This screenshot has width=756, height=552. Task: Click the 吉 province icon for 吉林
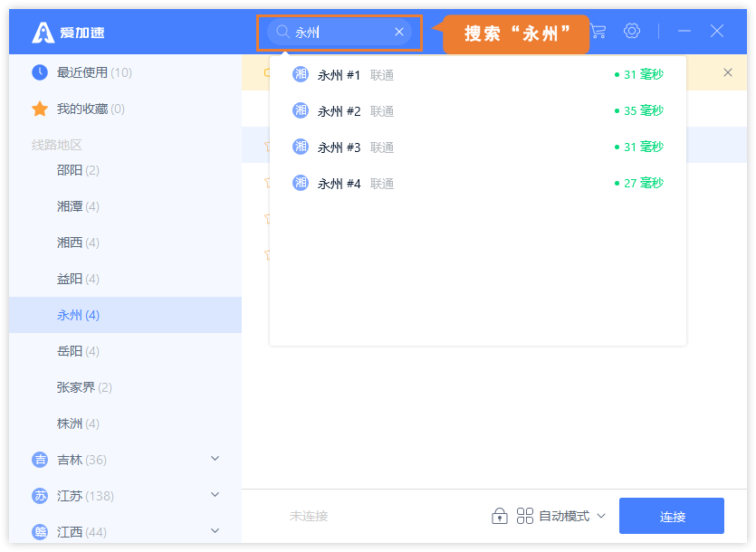tap(40, 460)
